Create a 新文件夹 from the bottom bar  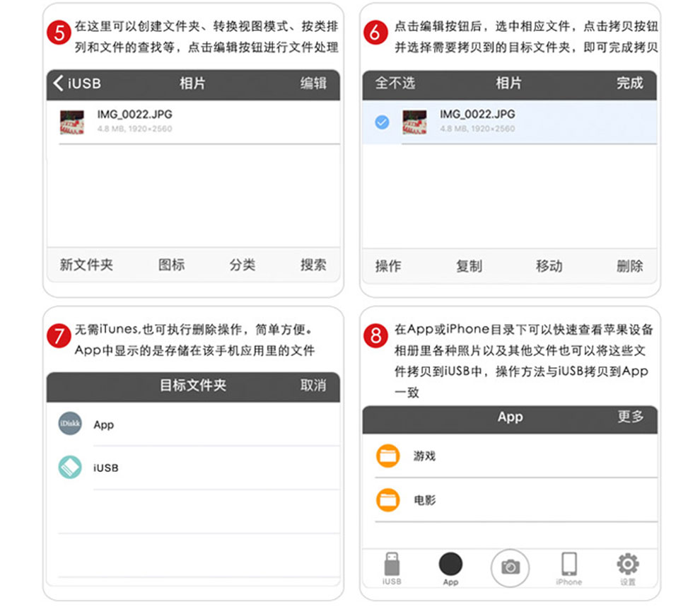86,265
